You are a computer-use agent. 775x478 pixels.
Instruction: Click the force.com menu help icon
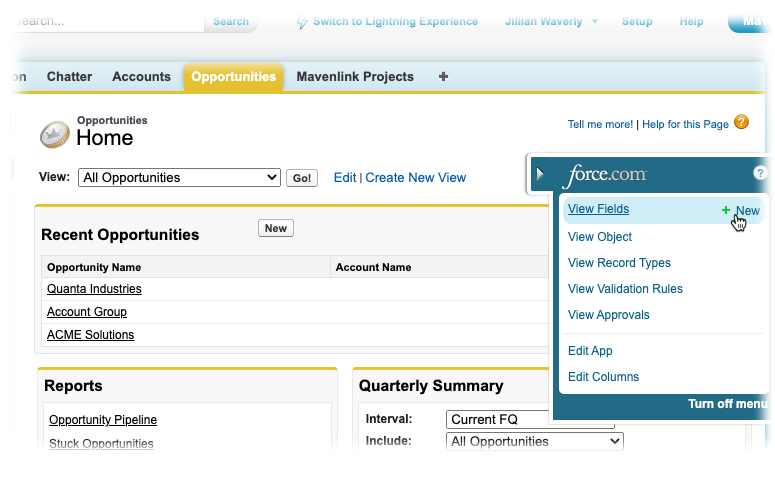point(760,173)
